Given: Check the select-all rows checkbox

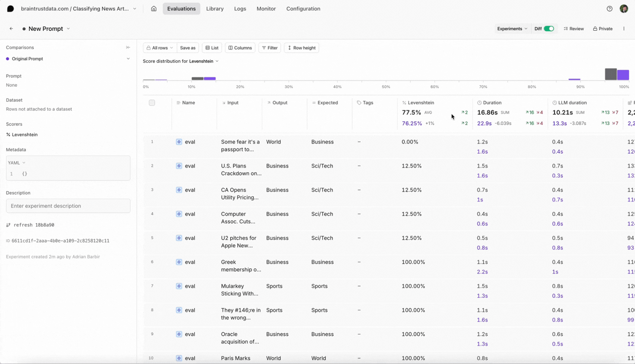Looking at the screenshot, I should [x=152, y=103].
